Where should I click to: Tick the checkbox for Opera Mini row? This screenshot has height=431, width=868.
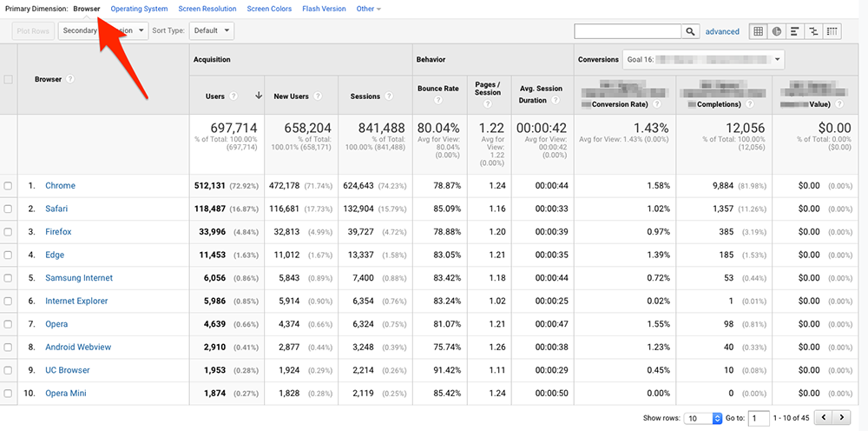point(9,394)
